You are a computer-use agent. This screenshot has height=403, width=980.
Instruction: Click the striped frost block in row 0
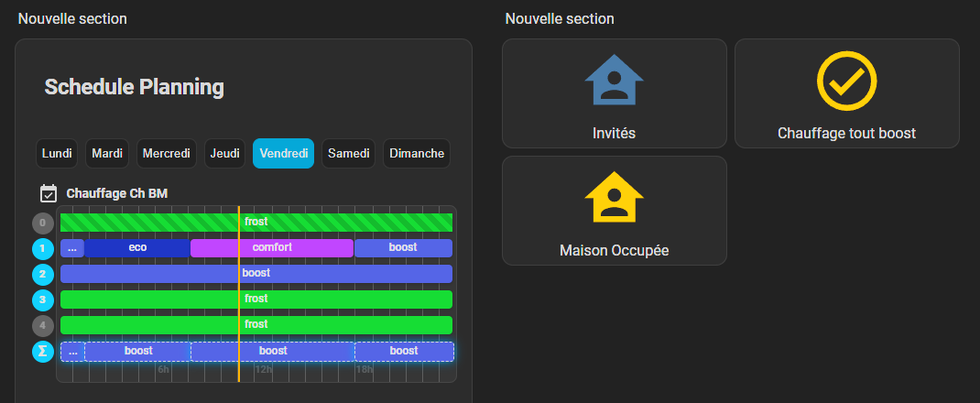click(x=256, y=223)
